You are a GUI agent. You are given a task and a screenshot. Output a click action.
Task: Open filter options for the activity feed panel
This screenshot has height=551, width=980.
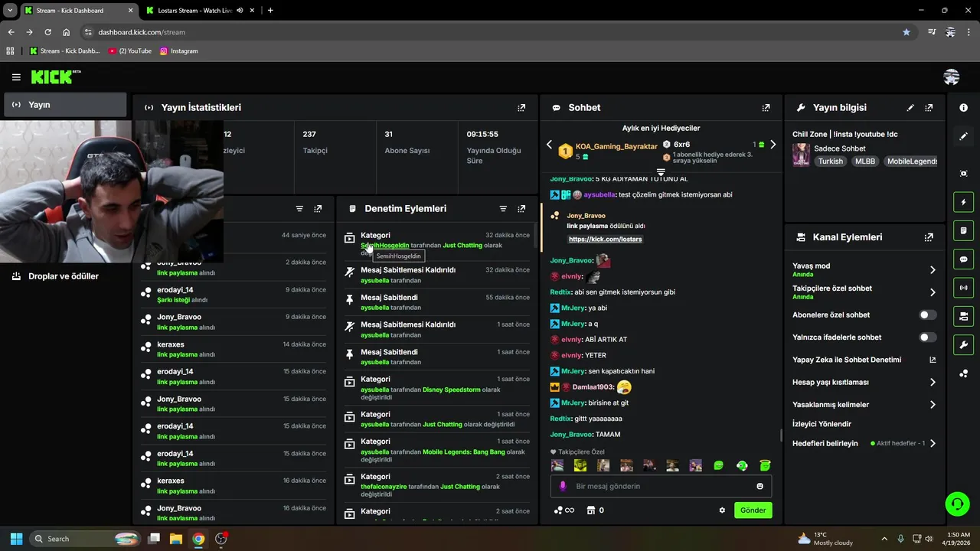299,209
